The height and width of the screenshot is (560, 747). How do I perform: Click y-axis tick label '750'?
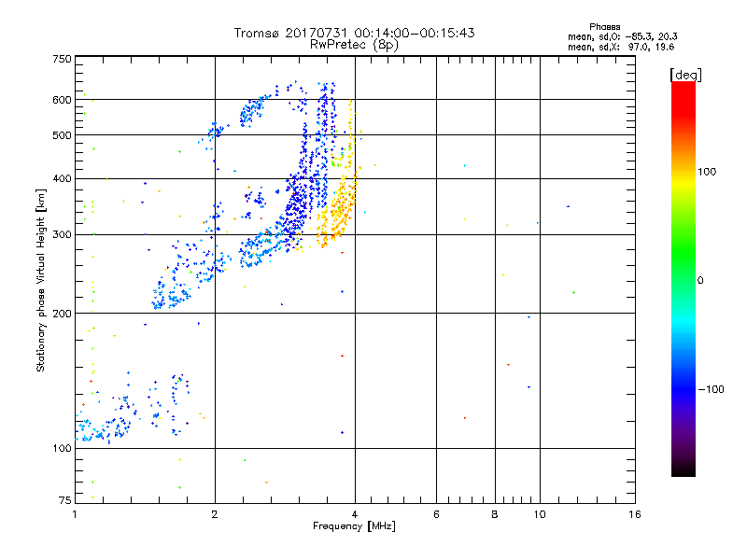[62, 59]
